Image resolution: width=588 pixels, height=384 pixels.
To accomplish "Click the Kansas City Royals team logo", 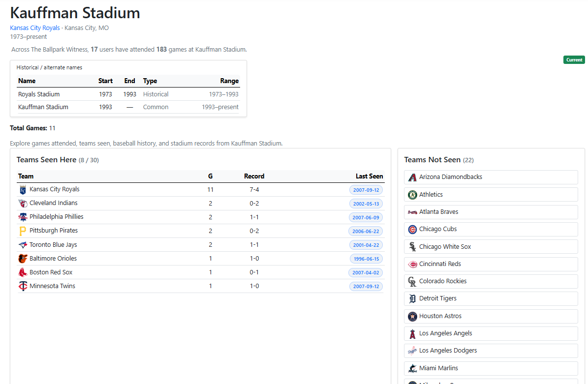I will [x=23, y=190].
